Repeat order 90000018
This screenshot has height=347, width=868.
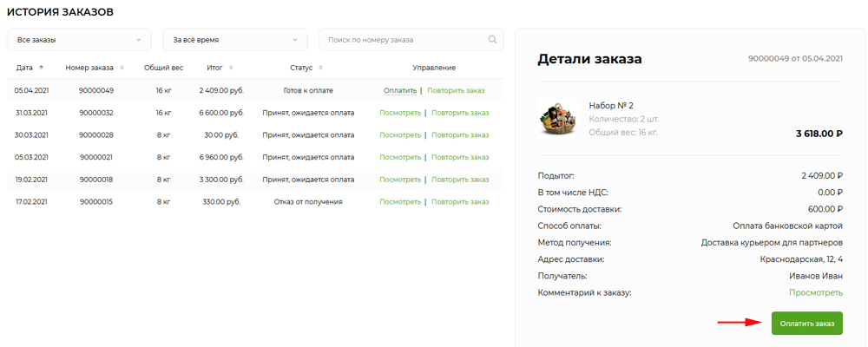pyautogui.click(x=460, y=180)
